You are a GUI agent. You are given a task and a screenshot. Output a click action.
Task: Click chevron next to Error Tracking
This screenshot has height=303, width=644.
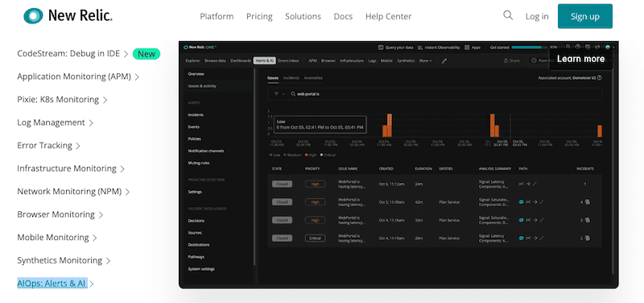[x=78, y=146]
